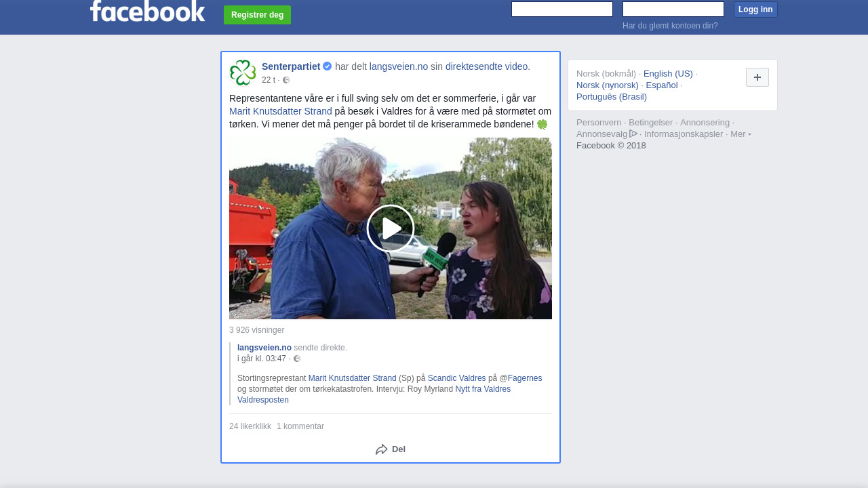The height and width of the screenshot is (488, 868).
Task: Expand the Mer footer dropdown
Action: (x=741, y=134)
